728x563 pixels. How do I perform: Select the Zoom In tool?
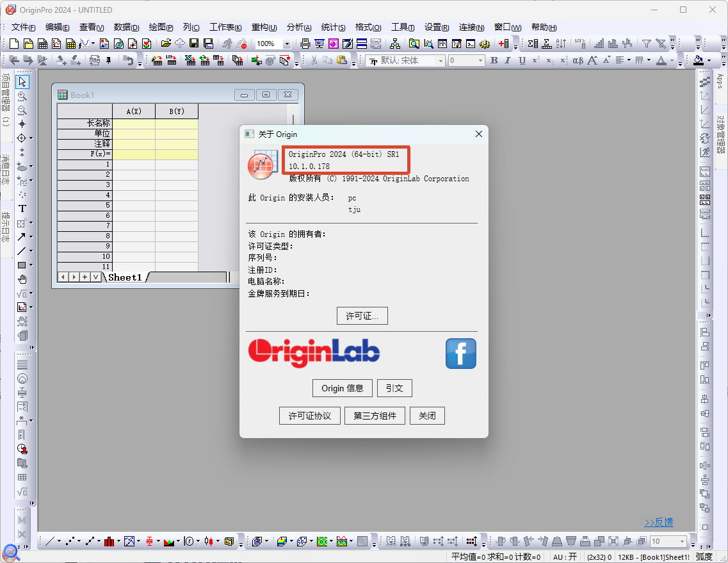(x=22, y=96)
